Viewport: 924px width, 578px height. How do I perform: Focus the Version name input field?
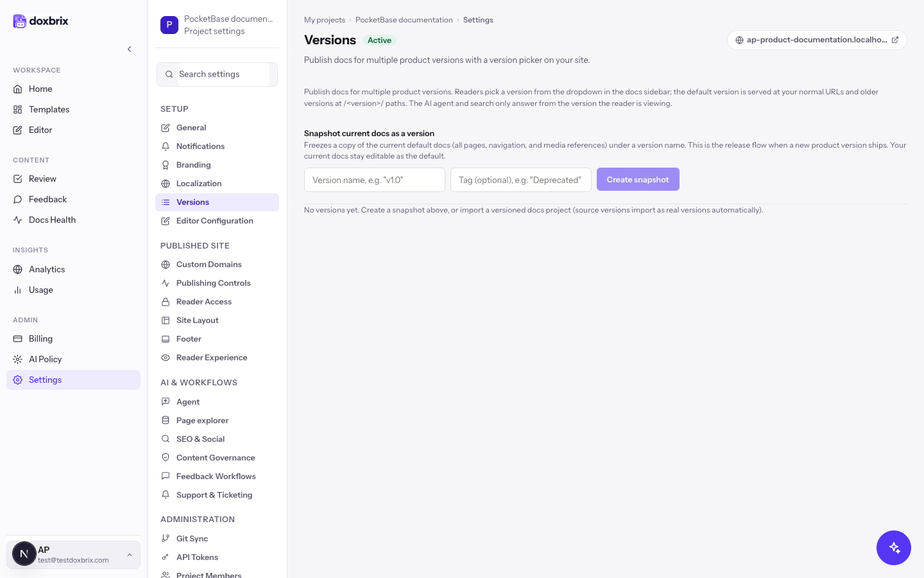[375, 180]
